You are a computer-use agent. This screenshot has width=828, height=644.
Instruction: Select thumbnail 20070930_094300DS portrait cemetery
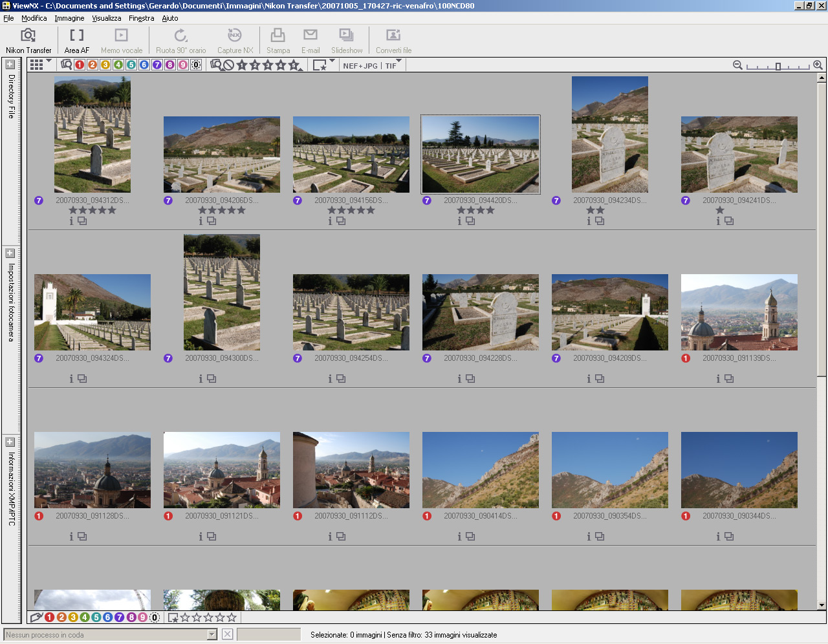click(x=222, y=292)
